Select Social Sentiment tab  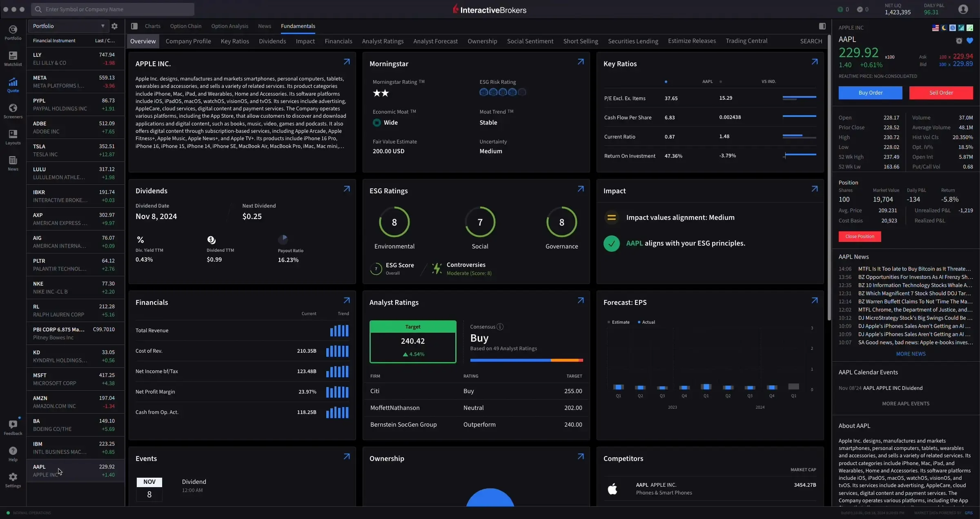(x=530, y=40)
